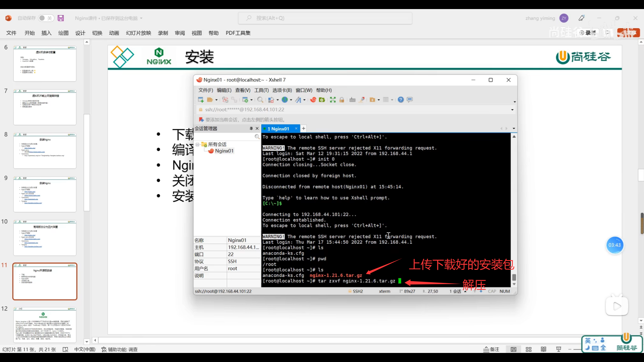This screenshot has height=362, width=644.
Task: Toggle the AutoSave switch
Action: 46,18
